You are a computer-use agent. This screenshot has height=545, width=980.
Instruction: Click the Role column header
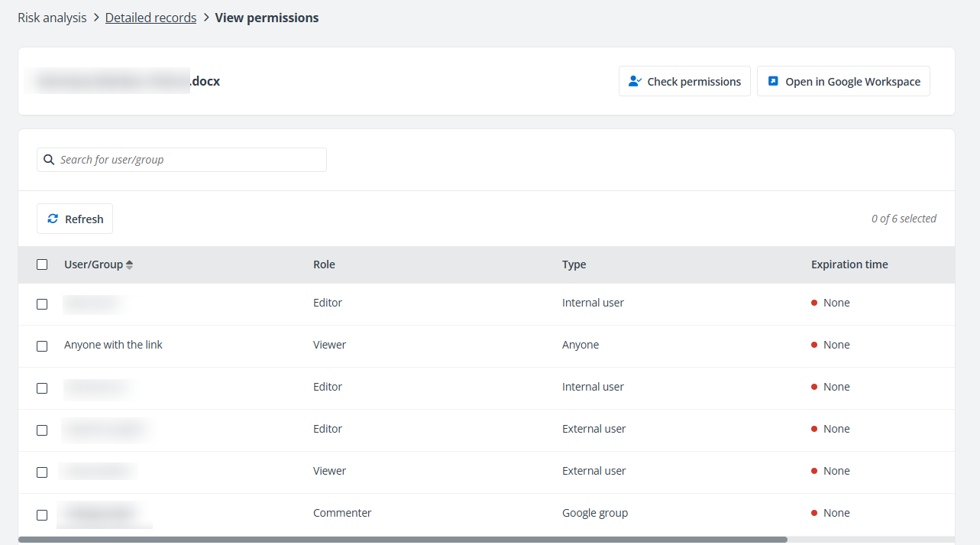click(324, 264)
